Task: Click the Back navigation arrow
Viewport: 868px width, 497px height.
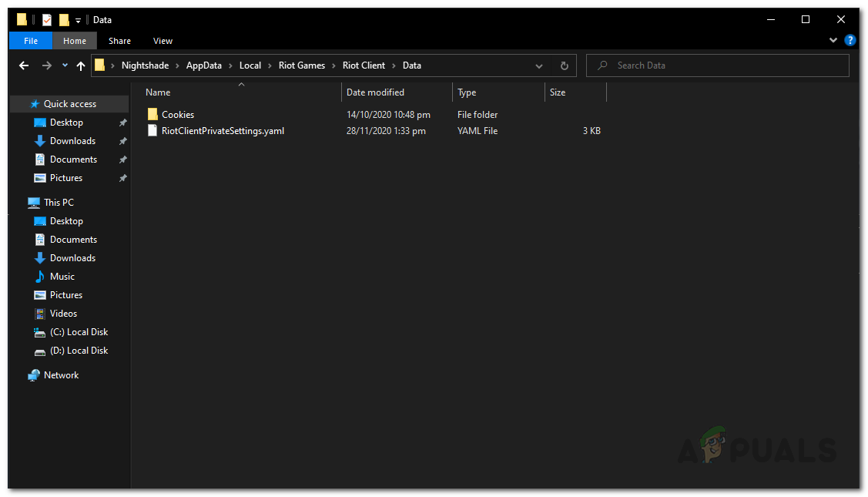Action: (23, 65)
